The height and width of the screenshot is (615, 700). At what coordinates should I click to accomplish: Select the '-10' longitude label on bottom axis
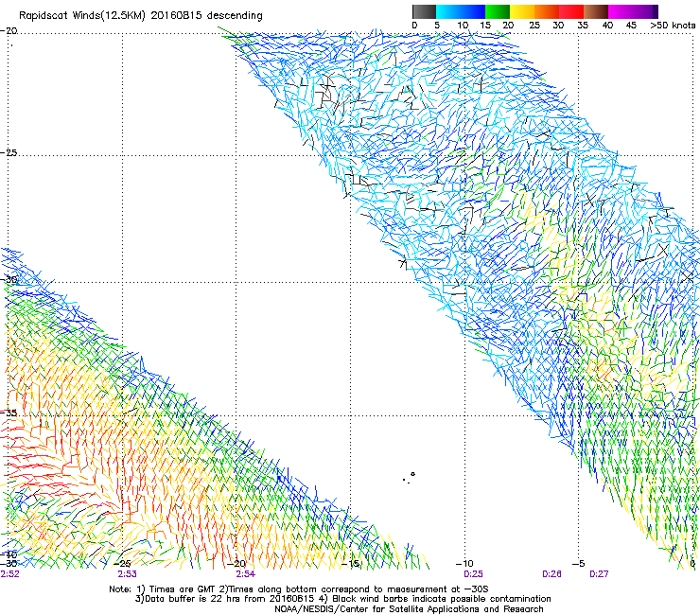[464, 563]
